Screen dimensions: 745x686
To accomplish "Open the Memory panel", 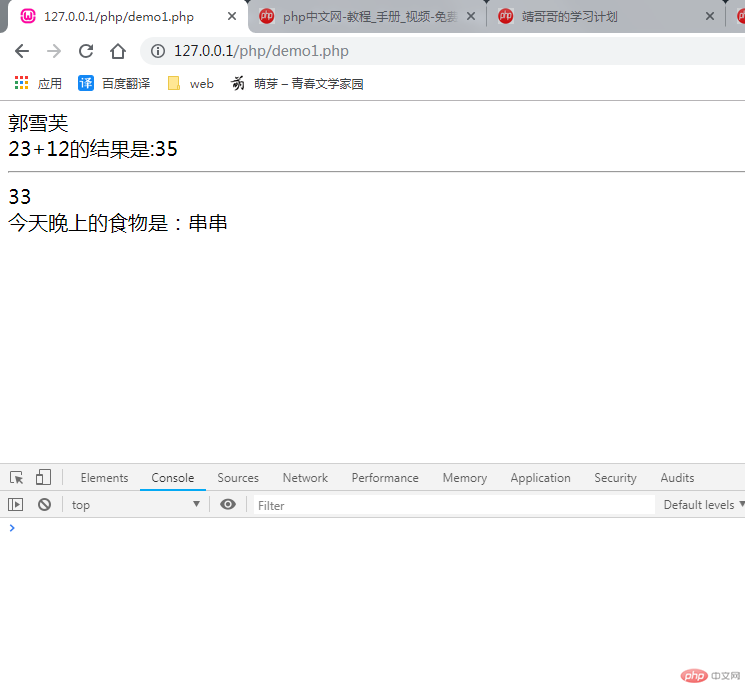I will tap(465, 478).
